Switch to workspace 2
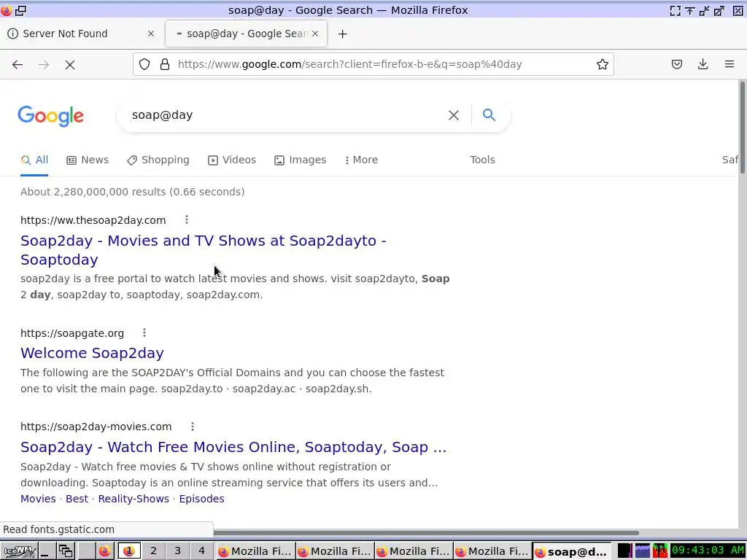 153,551
